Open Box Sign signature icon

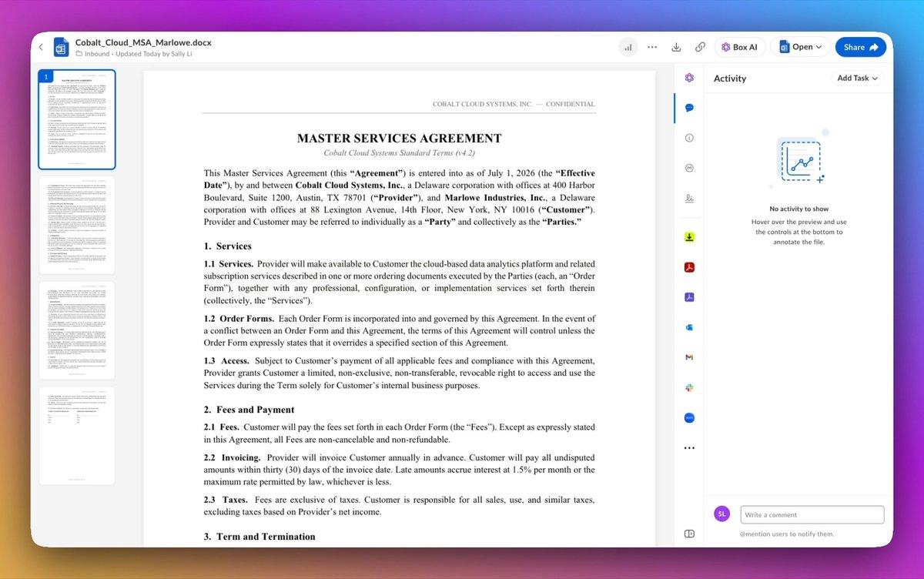(689, 199)
